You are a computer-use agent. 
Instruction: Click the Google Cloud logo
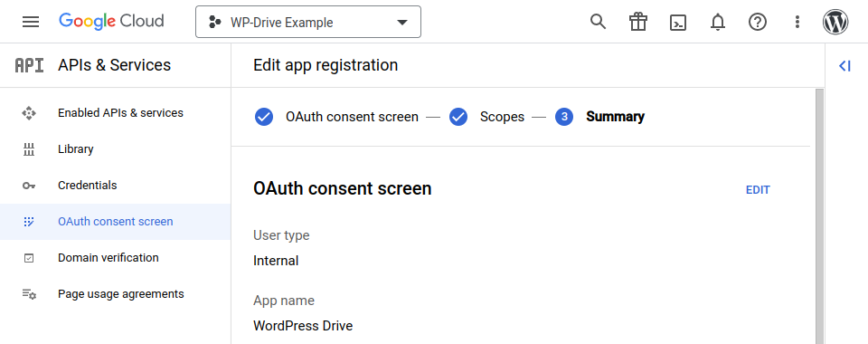click(111, 22)
